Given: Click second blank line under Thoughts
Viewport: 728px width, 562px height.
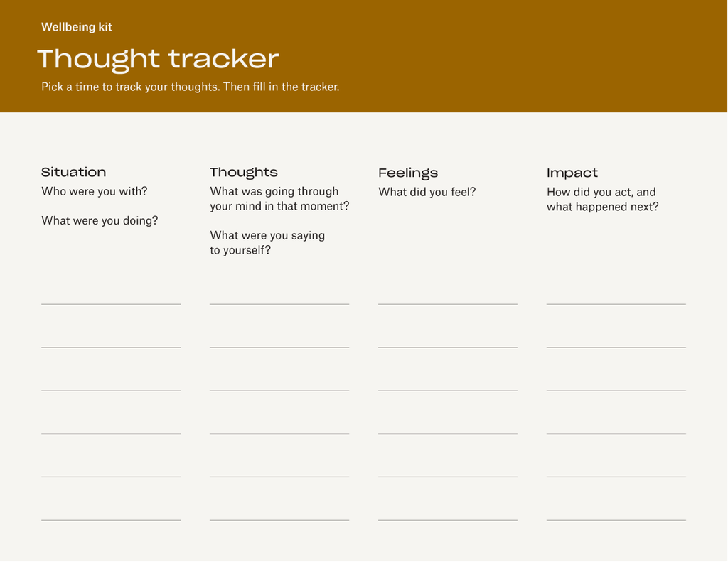Looking at the screenshot, I should click(279, 347).
